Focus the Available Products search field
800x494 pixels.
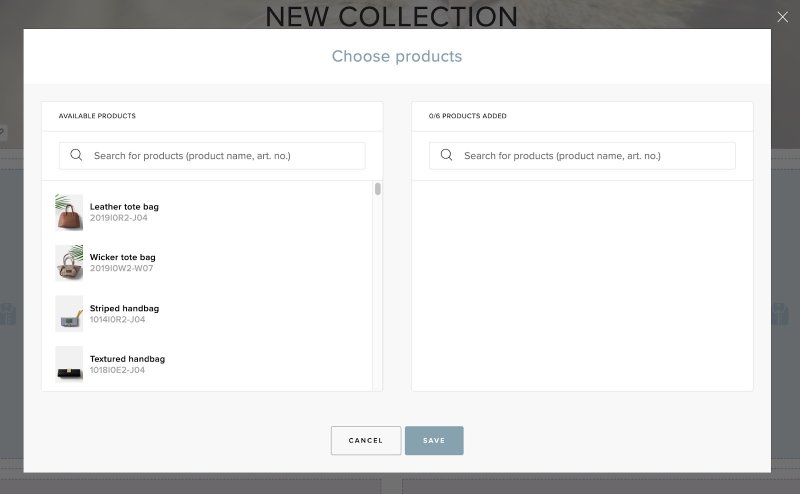click(225, 156)
